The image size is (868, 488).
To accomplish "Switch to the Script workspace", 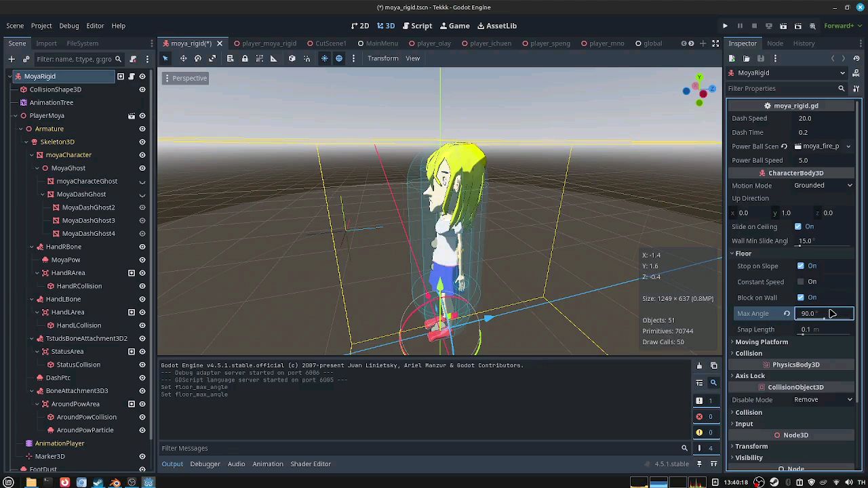I will pos(416,26).
